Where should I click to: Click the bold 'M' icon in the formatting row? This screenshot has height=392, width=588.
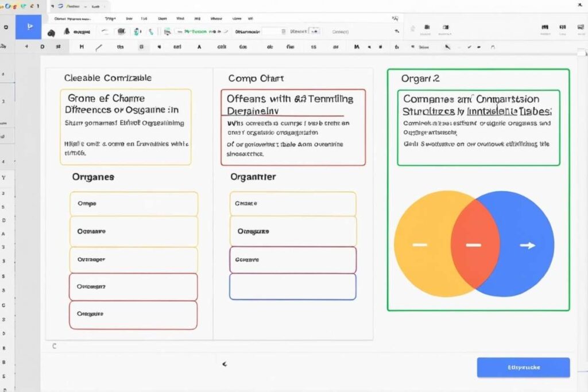click(x=357, y=47)
